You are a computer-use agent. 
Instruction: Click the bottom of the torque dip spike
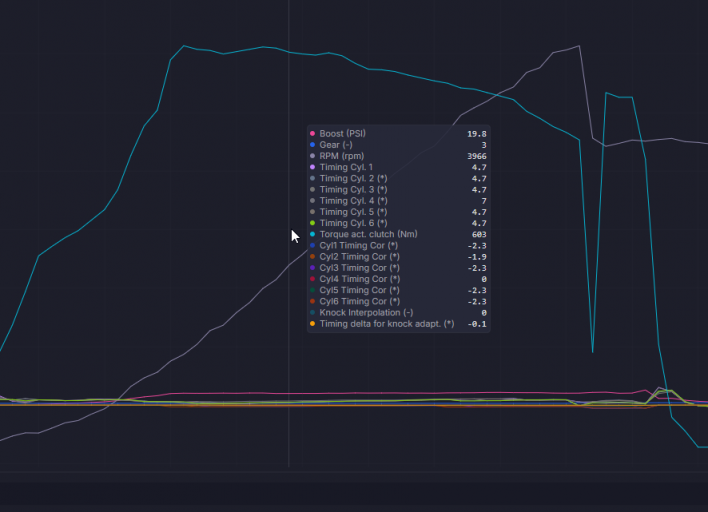592,352
